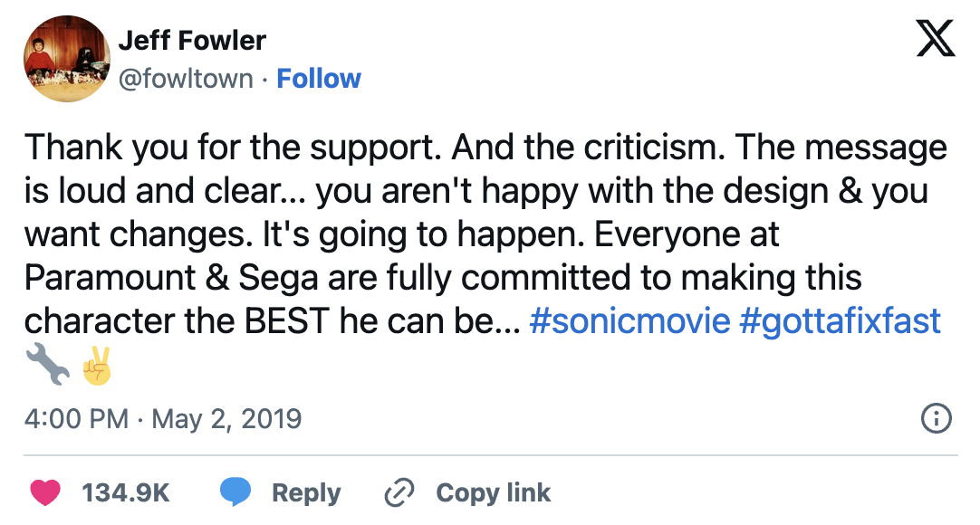
Task: Click the chain link copy icon
Action: (399, 492)
